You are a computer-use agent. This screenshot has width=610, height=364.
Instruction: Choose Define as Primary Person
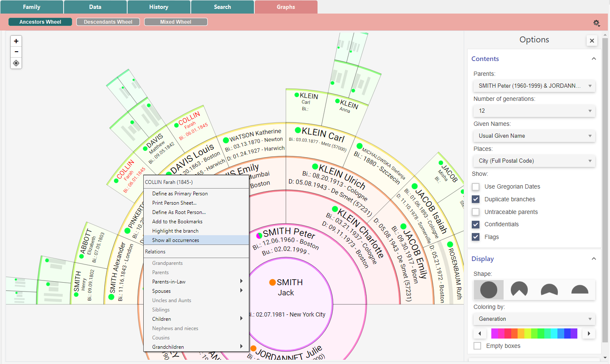click(196, 194)
